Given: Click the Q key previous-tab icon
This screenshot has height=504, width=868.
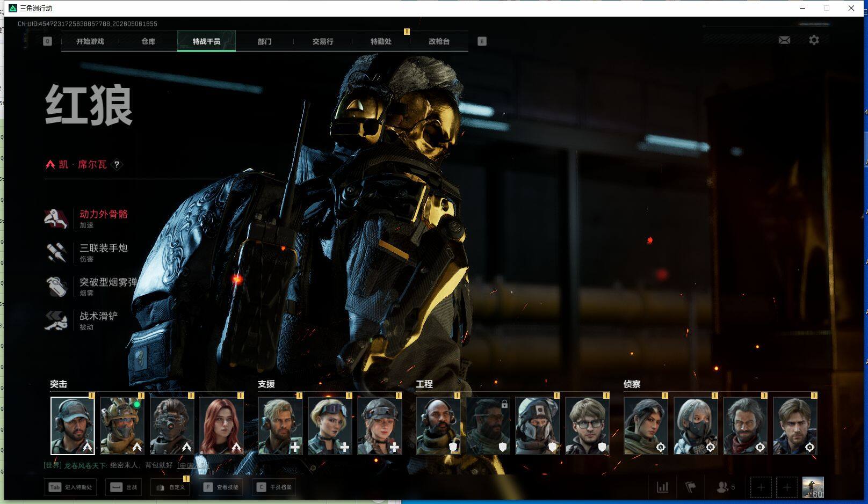Looking at the screenshot, I should tap(48, 41).
